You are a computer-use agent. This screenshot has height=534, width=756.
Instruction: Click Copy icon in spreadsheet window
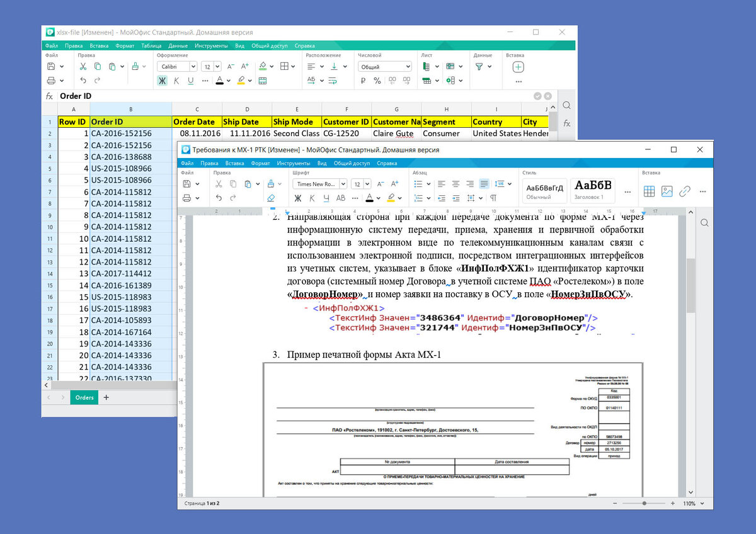[98, 66]
